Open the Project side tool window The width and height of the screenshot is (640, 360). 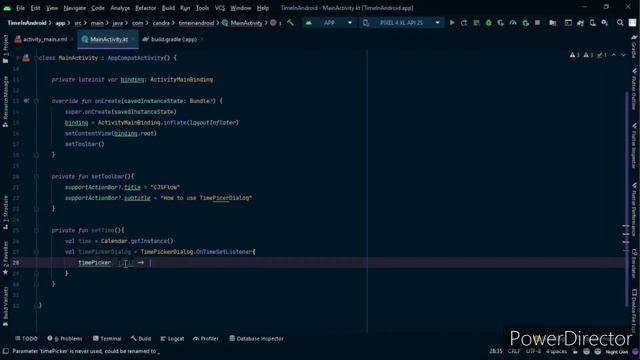click(5, 49)
